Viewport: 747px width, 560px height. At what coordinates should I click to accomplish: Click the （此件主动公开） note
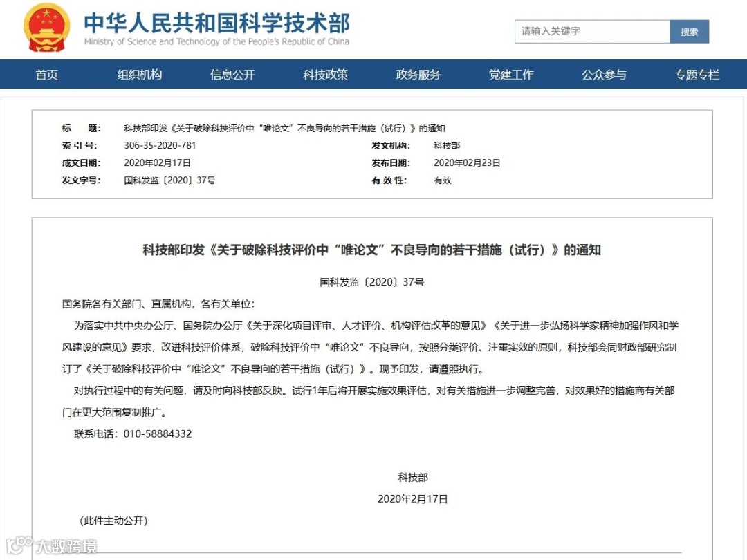click(x=114, y=521)
